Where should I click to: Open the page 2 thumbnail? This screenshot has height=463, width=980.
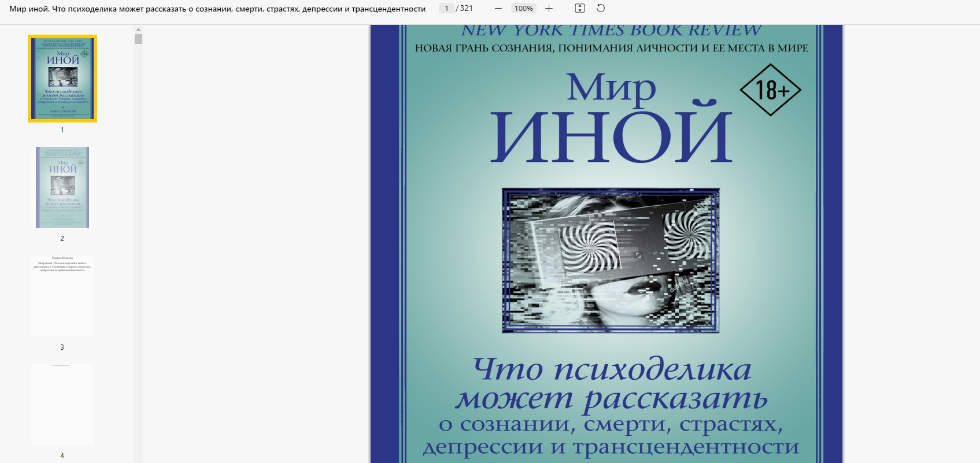[62, 187]
